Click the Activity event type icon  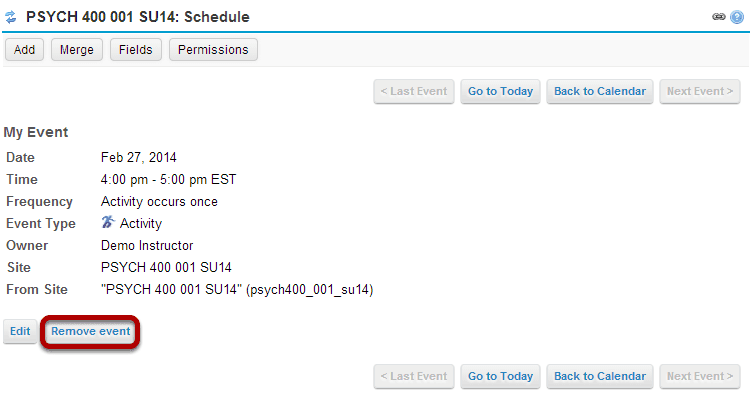pos(108,222)
